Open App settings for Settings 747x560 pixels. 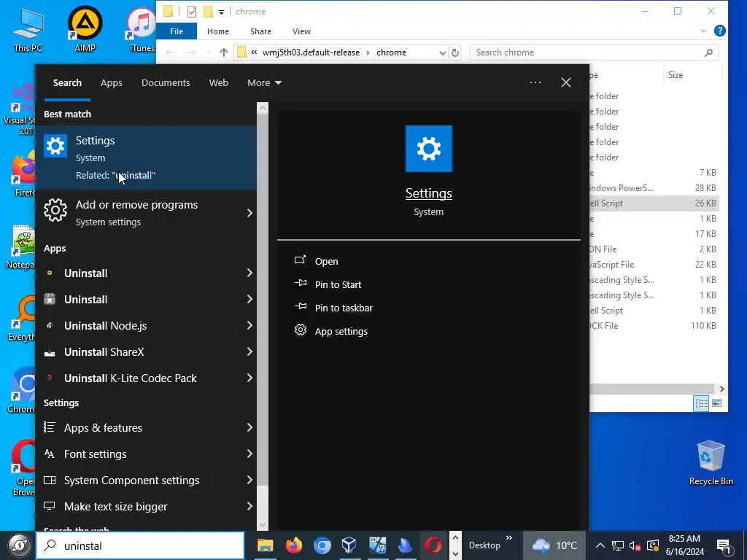341,331
